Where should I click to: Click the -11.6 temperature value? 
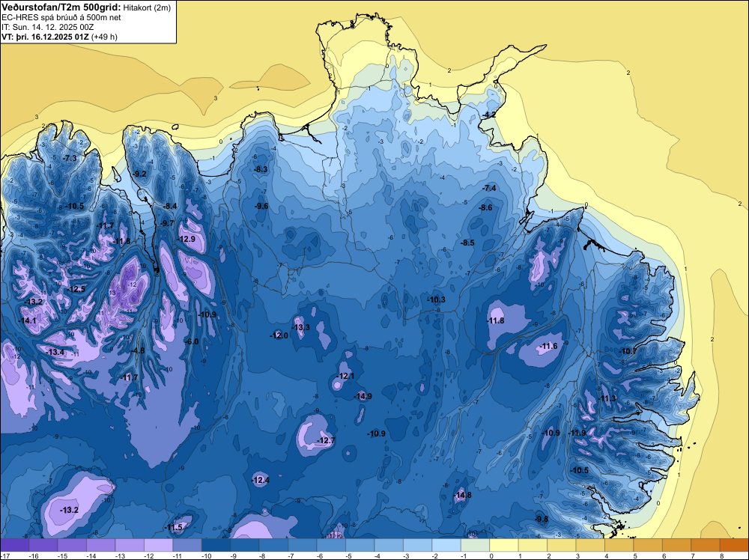(548, 347)
